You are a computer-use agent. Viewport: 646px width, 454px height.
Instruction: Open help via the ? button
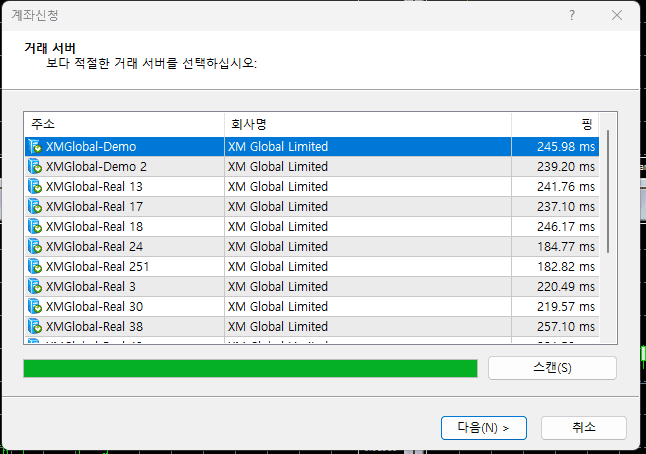572,15
